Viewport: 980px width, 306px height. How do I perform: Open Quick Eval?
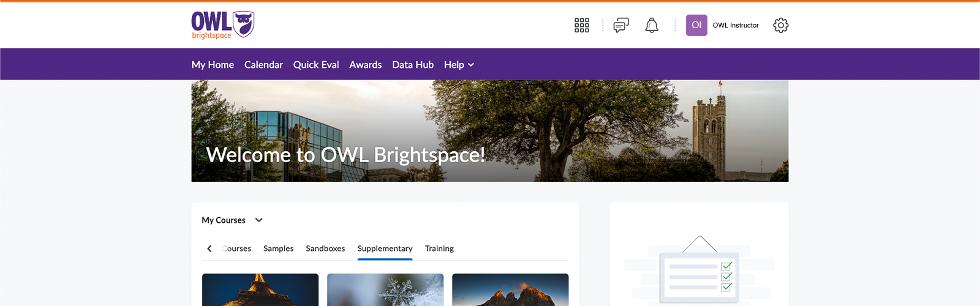(316, 64)
